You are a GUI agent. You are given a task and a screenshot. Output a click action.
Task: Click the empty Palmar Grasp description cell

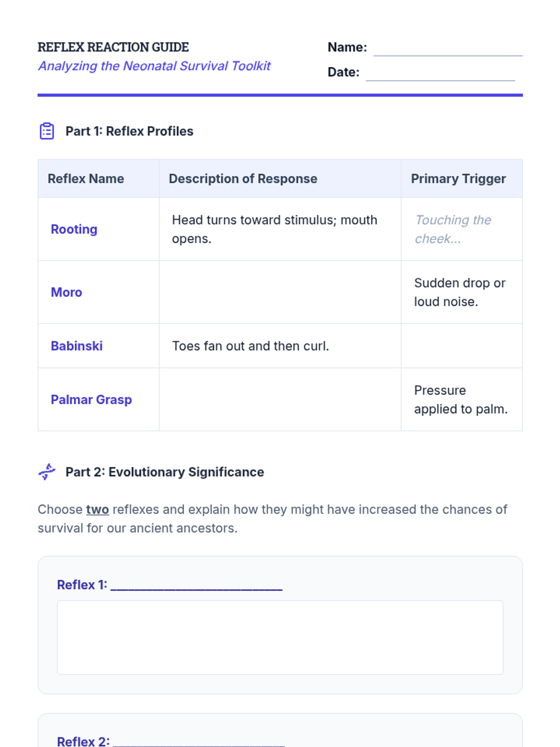280,400
